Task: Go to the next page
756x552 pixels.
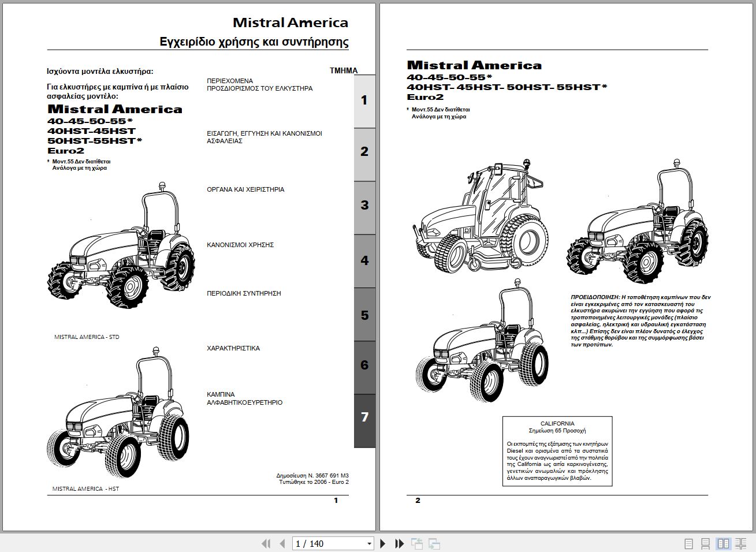Action: click(382, 543)
